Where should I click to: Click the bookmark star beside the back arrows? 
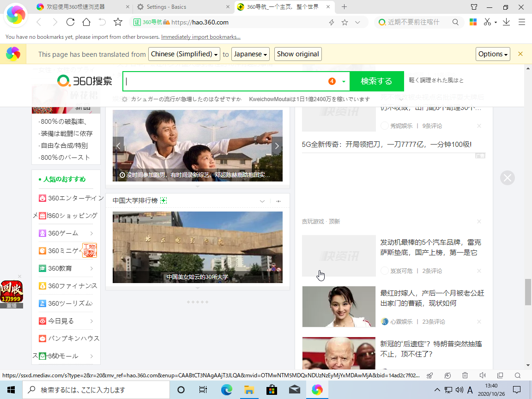pos(118,22)
